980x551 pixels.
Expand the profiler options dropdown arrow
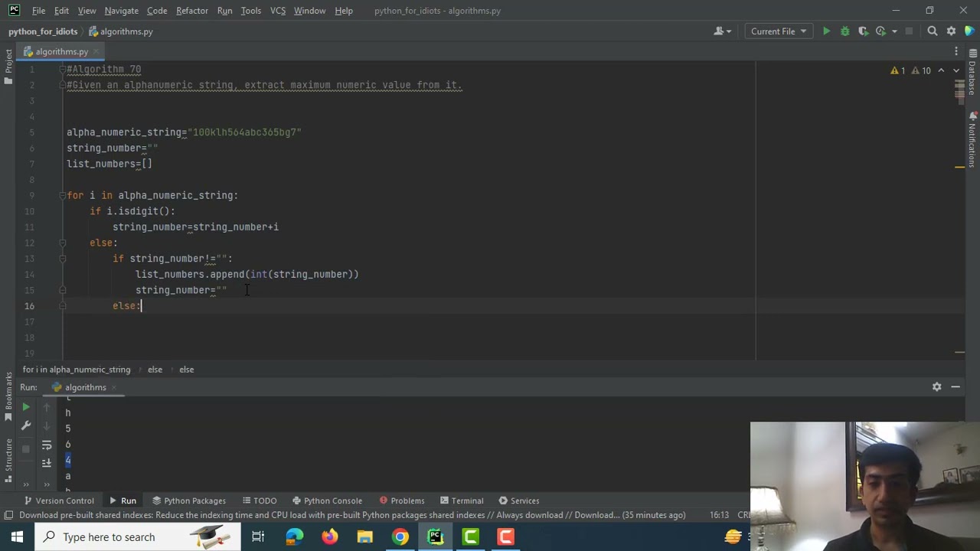pos(893,31)
